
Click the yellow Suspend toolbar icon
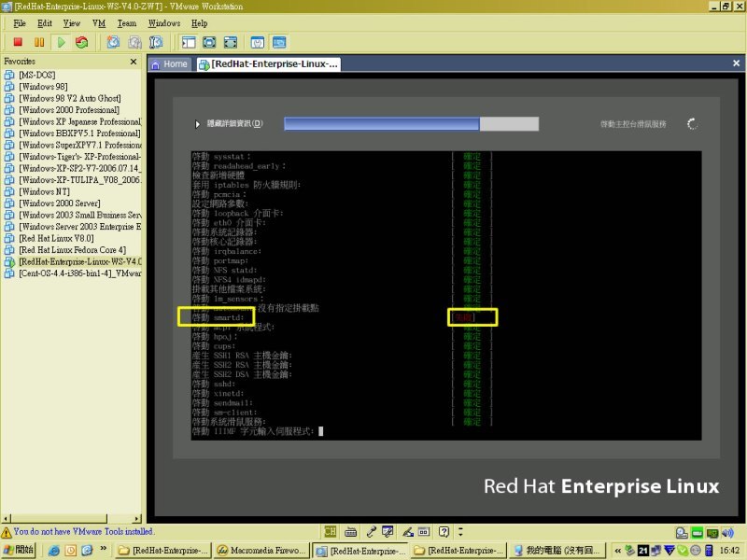pyautogui.click(x=39, y=42)
